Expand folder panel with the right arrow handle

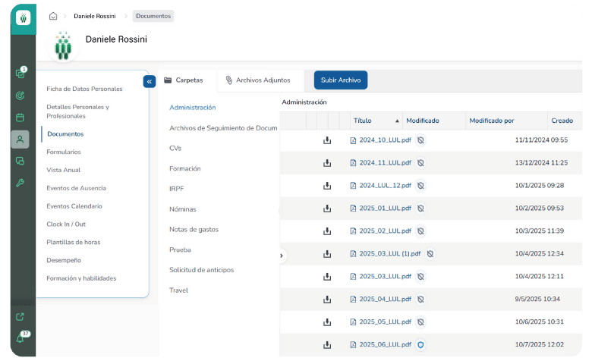tap(282, 256)
